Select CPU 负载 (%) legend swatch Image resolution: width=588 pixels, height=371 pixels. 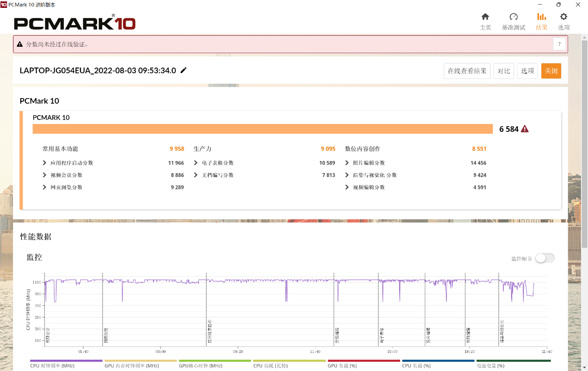point(439,361)
